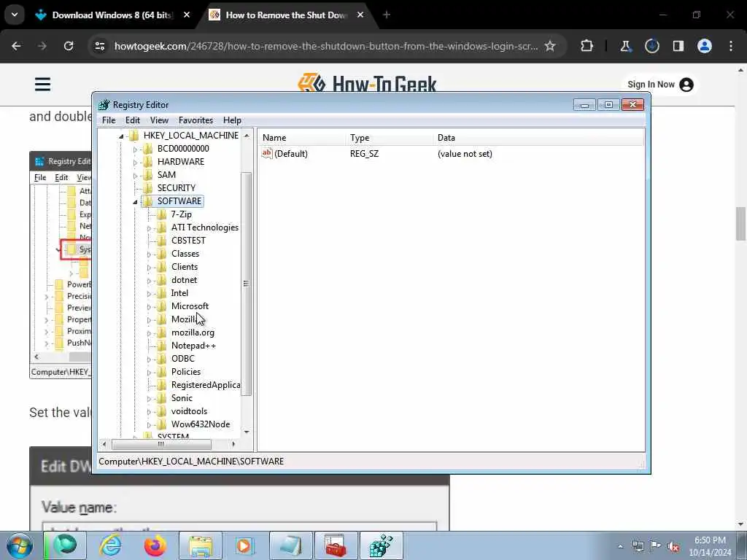Open the How-To Geek hamburger menu

point(42,85)
